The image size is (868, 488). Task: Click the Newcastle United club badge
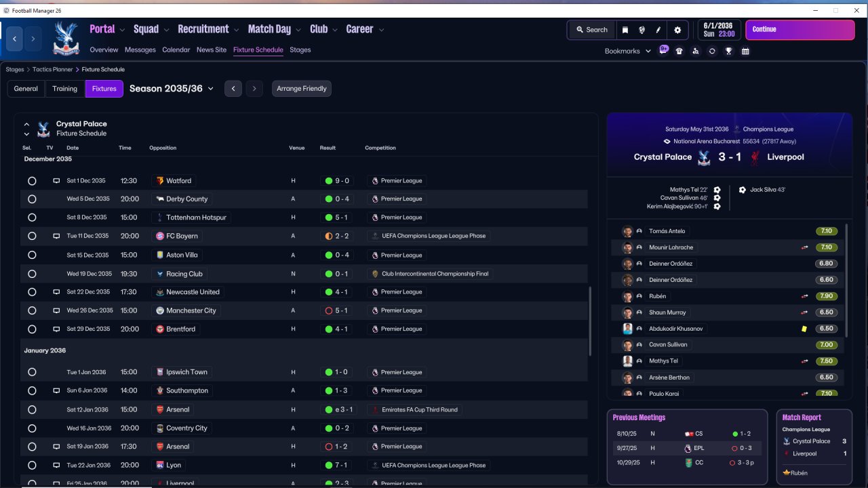(160, 292)
